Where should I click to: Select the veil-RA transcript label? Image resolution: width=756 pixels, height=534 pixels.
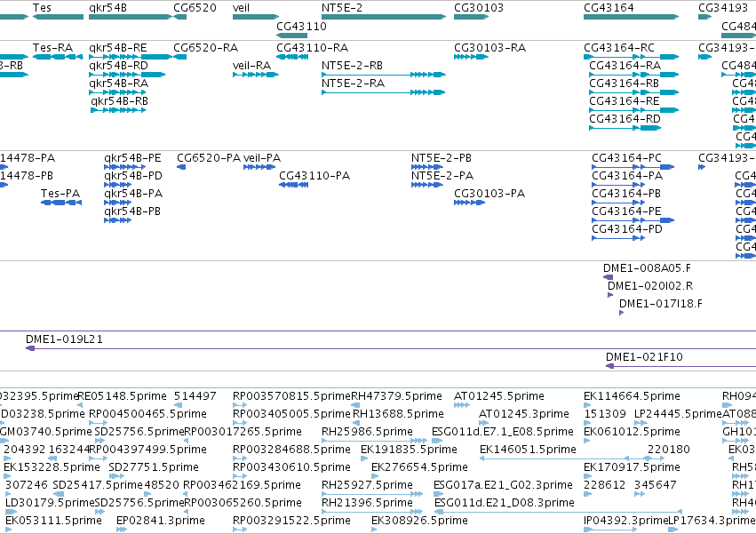click(x=251, y=66)
